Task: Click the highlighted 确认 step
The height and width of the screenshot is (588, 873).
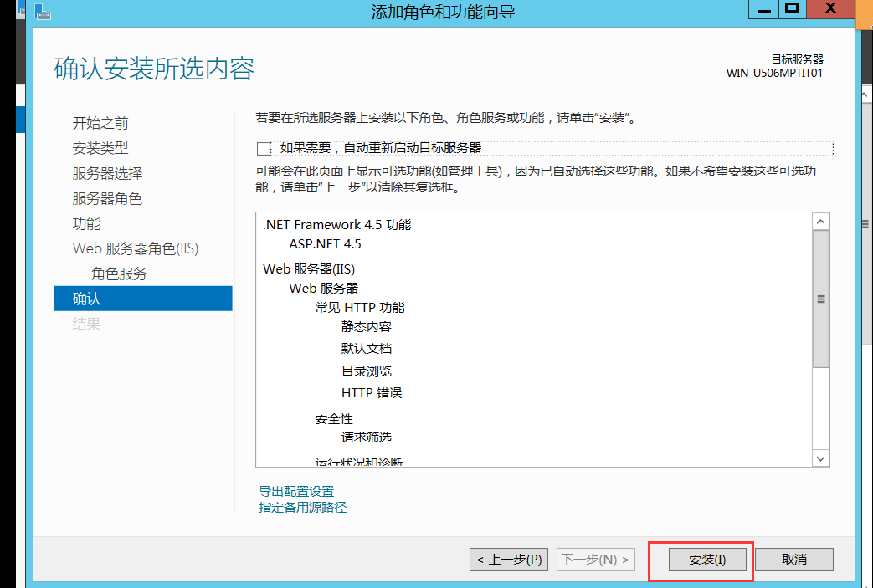Action: (92, 298)
